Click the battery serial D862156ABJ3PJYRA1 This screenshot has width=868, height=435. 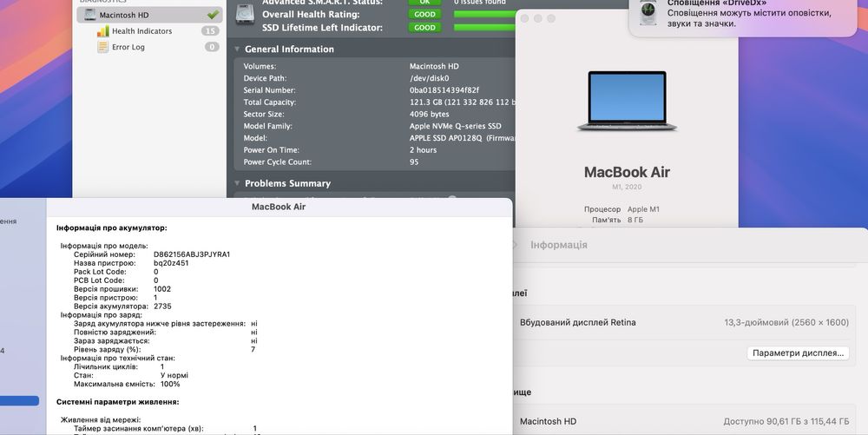click(192, 254)
